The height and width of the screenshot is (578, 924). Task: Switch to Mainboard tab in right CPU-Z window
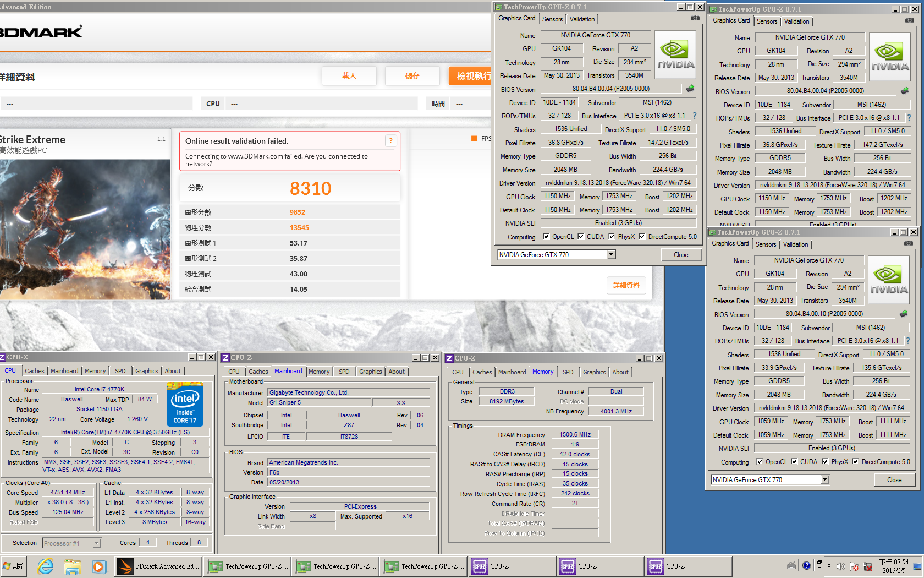pyautogui.click(x=512, y=372)
